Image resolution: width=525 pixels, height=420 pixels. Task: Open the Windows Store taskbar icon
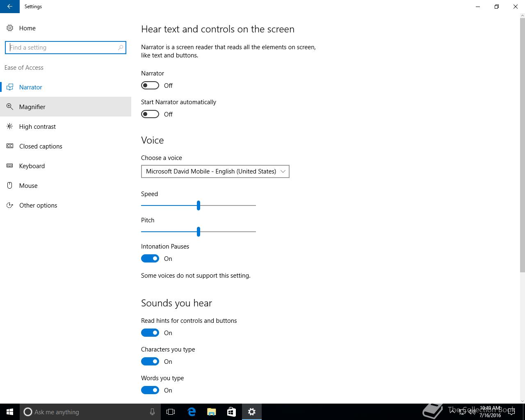click(231, 412)
